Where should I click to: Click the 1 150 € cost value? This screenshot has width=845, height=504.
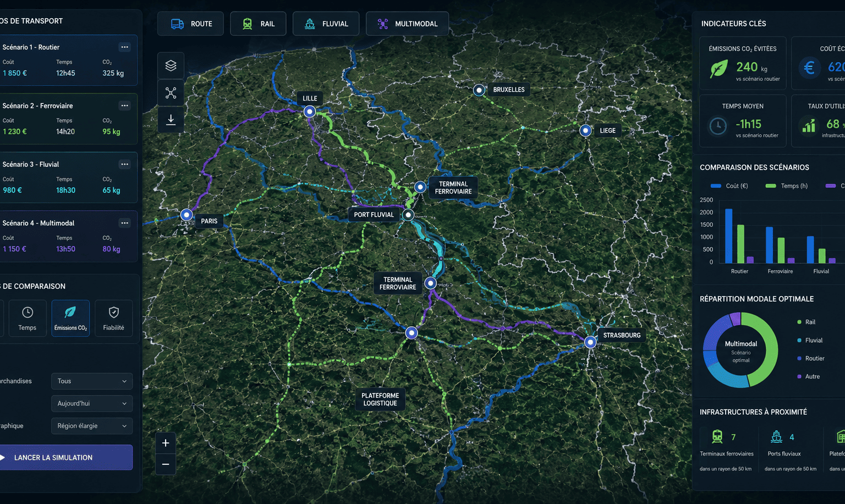coord(14,249)
